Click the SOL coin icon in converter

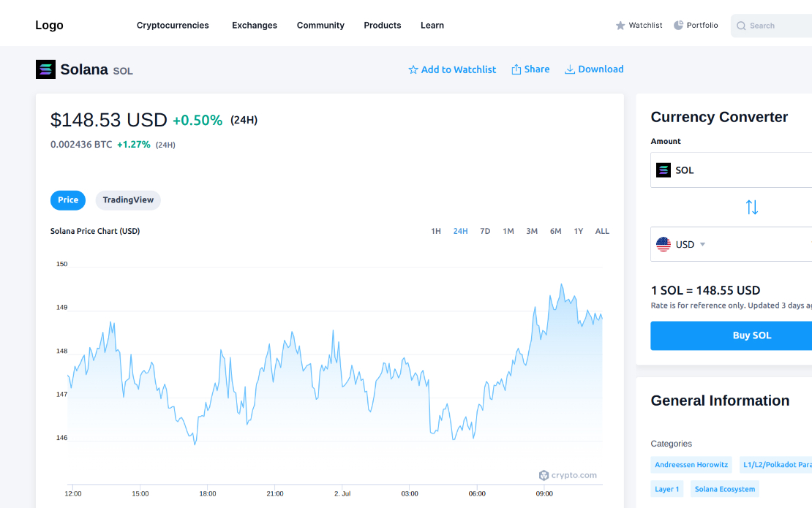tap(663, 170)
